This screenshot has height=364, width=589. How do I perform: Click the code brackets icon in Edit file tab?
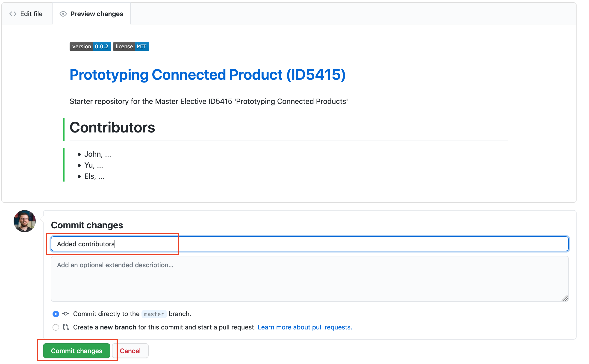coord(13,14)
